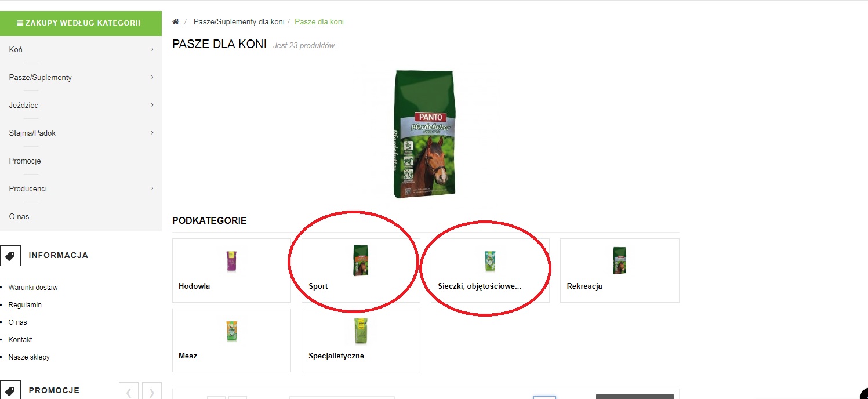Click the home icon in breadcrumb
The height and width of the screenshot is (399, 868).
pyautogui.click(x=176, y=22)
